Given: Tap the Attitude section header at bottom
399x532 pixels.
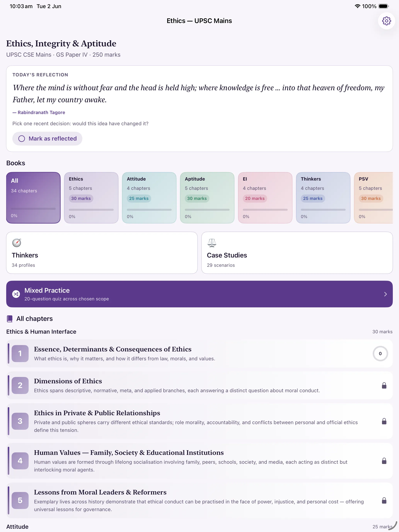Looking at the screenshot, I should [17, 527].
